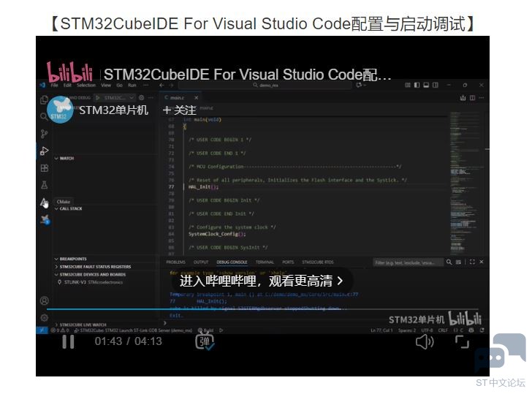Click the Ln 77, Col 1 status entry
532x394 pixels.
381,330
